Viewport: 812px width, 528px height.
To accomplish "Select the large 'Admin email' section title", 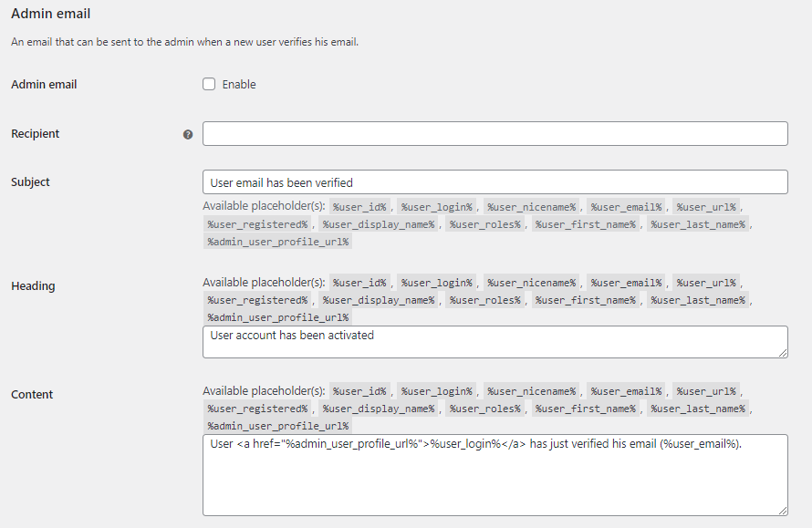I will point(51,14).
